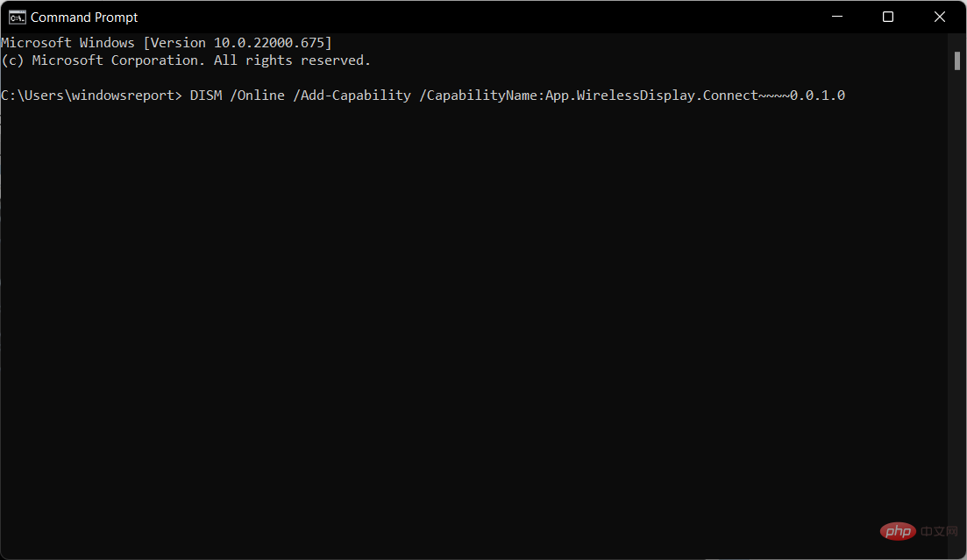Click the Command Prompt icon in title bar
967x560 pixels.
click(17, 17)
